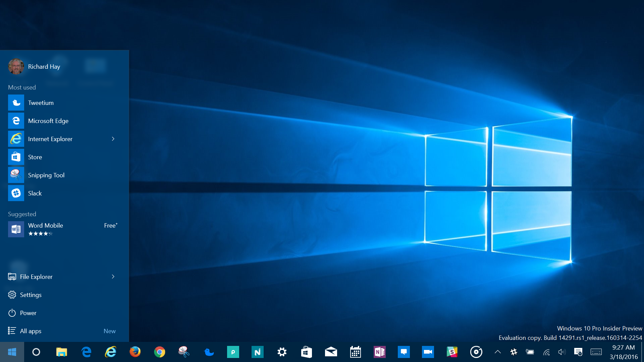Open Google Chrome from the taskbar

click(x=159, y=352)
